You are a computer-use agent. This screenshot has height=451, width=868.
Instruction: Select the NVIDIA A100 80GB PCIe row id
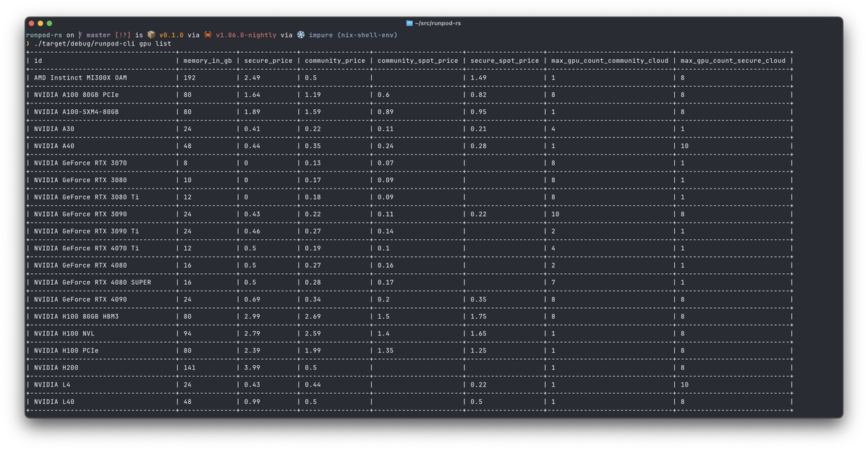pos(77,95)
